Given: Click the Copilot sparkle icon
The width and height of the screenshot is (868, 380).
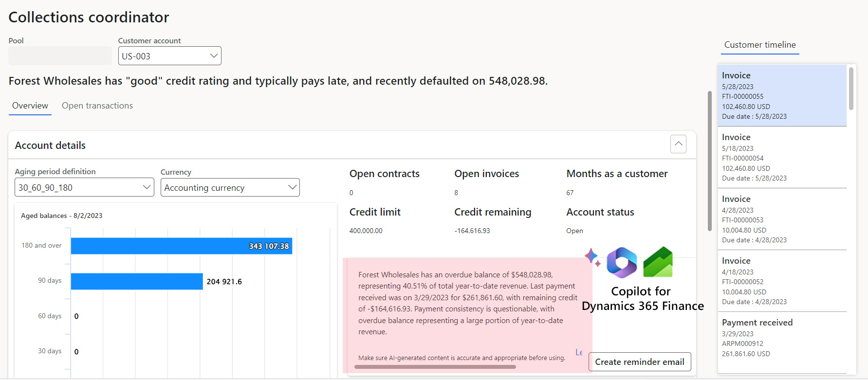Looking at the screenshot, I should (592, 257).
